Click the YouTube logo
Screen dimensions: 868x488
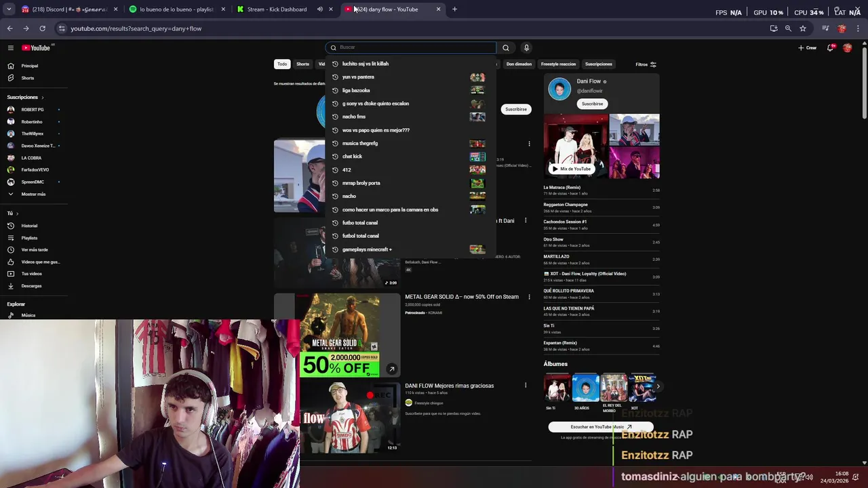[x=37, y=47]
